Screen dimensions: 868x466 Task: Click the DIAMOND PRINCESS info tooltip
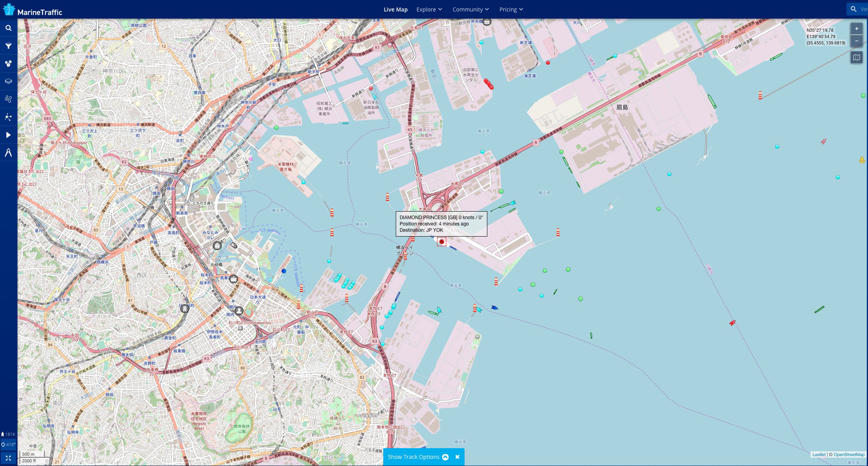pyautogui.click(x=441, y=224)
